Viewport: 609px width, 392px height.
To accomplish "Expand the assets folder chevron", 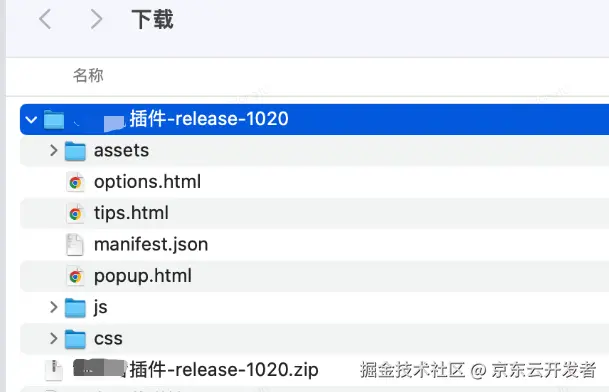I will (54, 151).
